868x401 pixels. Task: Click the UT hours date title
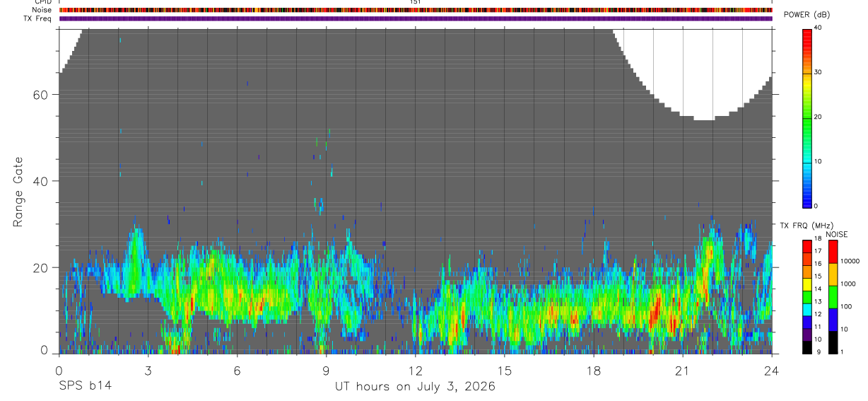415,387
